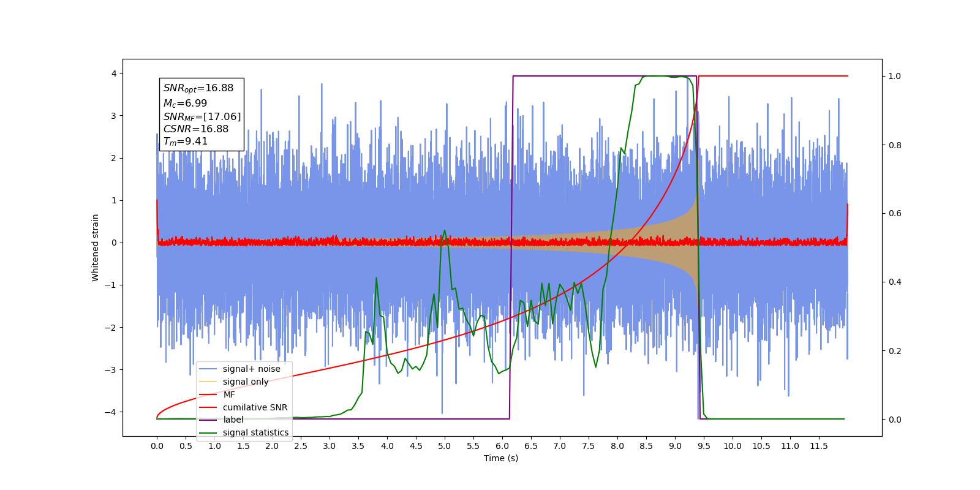Click the purple line swatch for label
The height and width of the screenshot is (490, 980).
click(208, 420)
